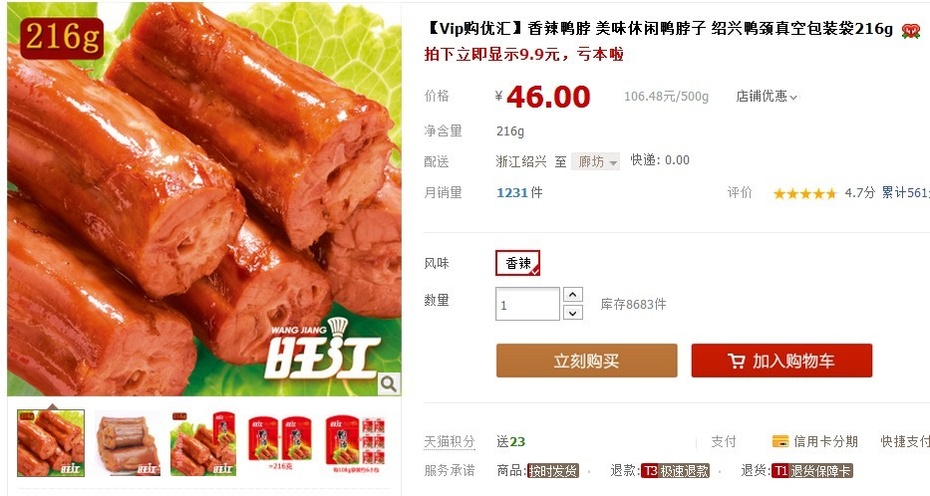
Task: Click the 加入购物车 button
Action: point(782,361)
